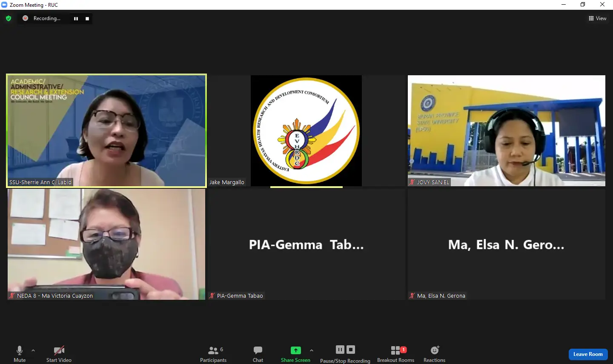
Task: Pause the recording from the top indicator
Action: [x=76, y=18]
